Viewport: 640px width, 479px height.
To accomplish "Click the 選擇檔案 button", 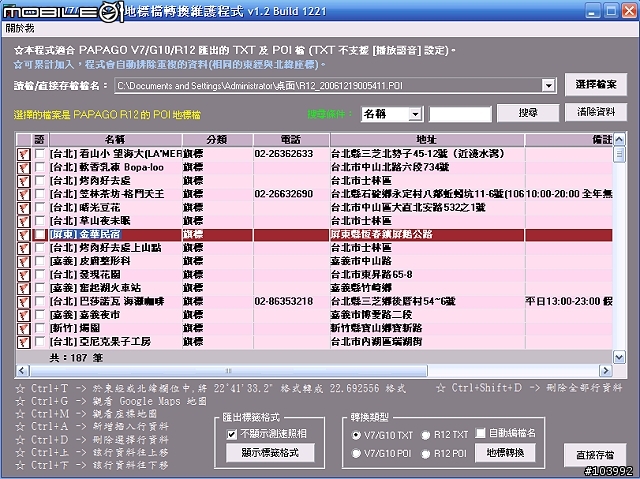I will click(x=596, y=84).
